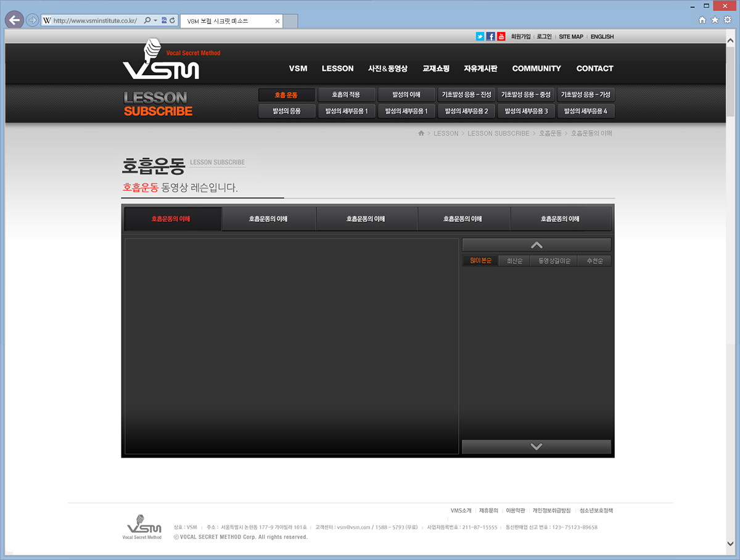Viewport: 740px width, 560px height.
Task: Select the 추천순 sort tab
Action: 594,261
